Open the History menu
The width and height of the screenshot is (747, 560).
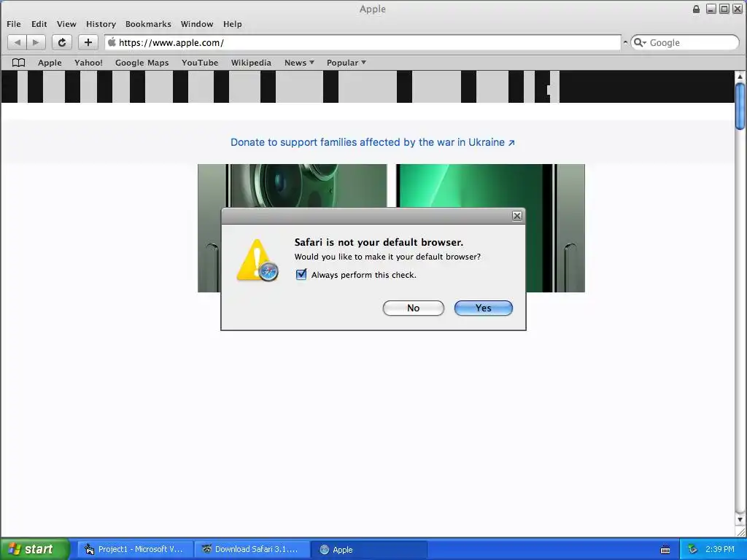[x=101, y=24]
